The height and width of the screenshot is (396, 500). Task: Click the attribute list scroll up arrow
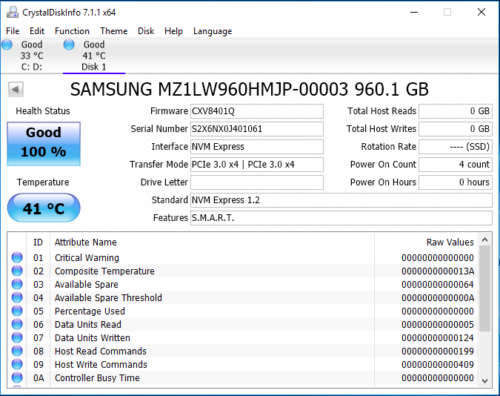pos(485,240)
